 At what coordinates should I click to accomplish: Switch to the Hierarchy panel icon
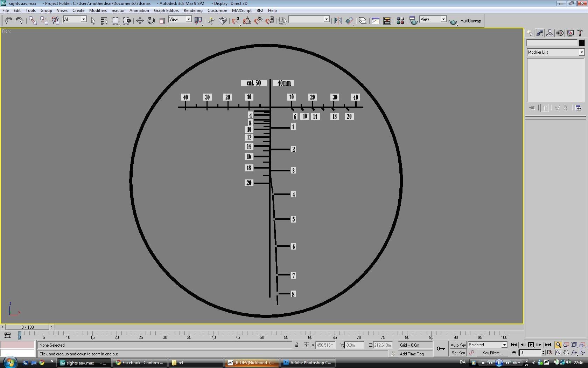tap(550, 33)
